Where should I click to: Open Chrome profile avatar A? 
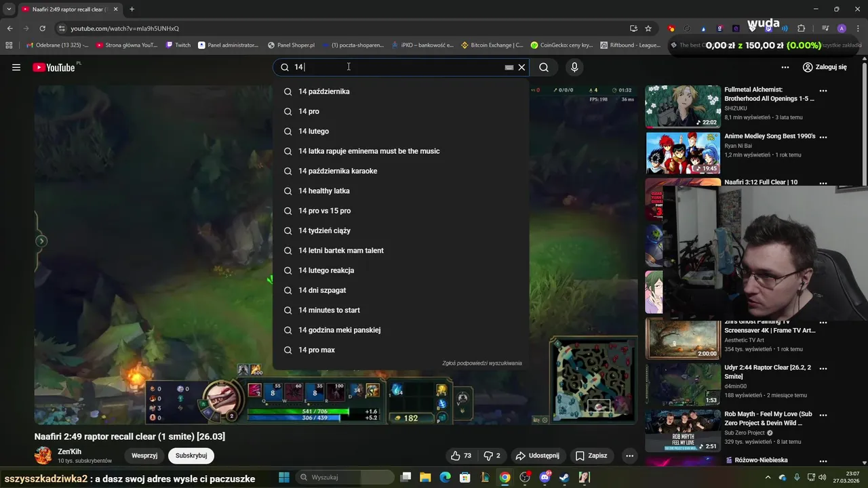pyautogui.click(x=842, y=28)
